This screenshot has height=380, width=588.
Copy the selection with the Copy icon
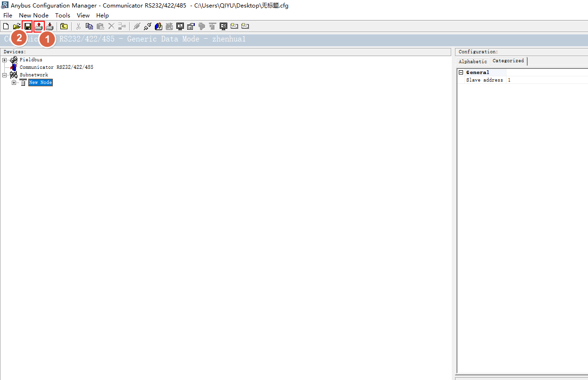pyautogui.click(x=89, y=26)
